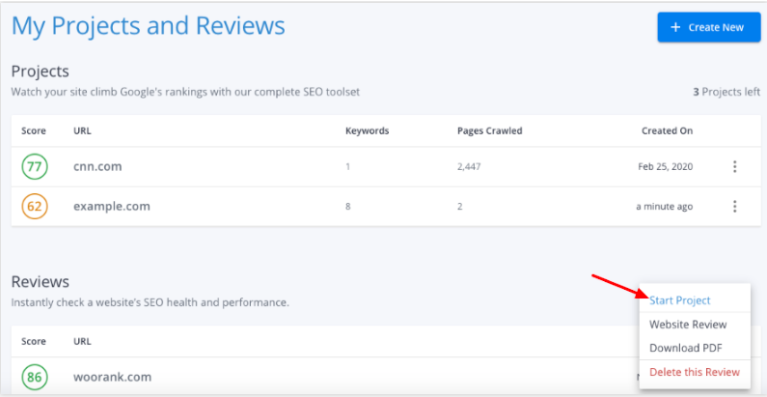Sort projects by Keywords column header
This screenshot has width=767, height=397.
click(367, 131)
